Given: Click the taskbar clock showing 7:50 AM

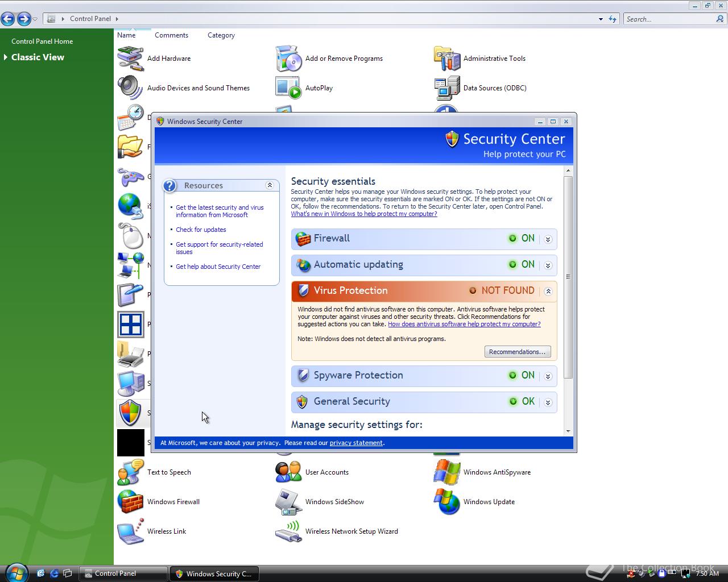Looking at the screenshot, I should pos(708,573).
